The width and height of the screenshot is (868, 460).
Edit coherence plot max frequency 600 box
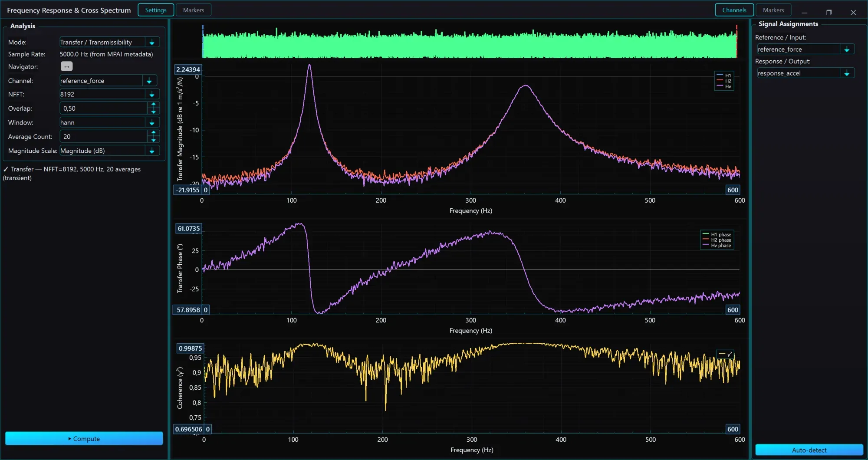click(x=733, y=429)
